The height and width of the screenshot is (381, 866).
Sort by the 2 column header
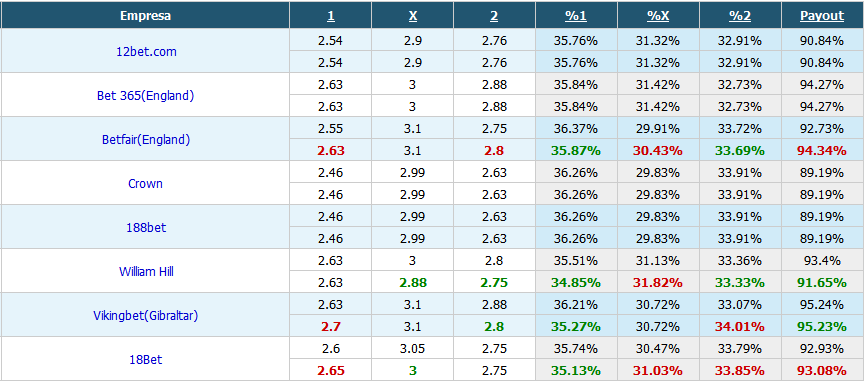(494, 15)
